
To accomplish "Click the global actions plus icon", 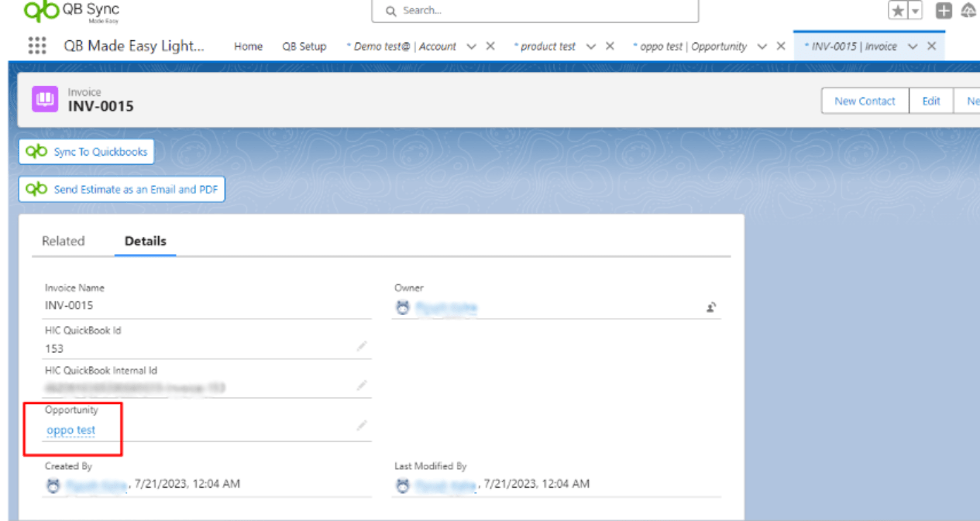I will [x=943, y=11].
